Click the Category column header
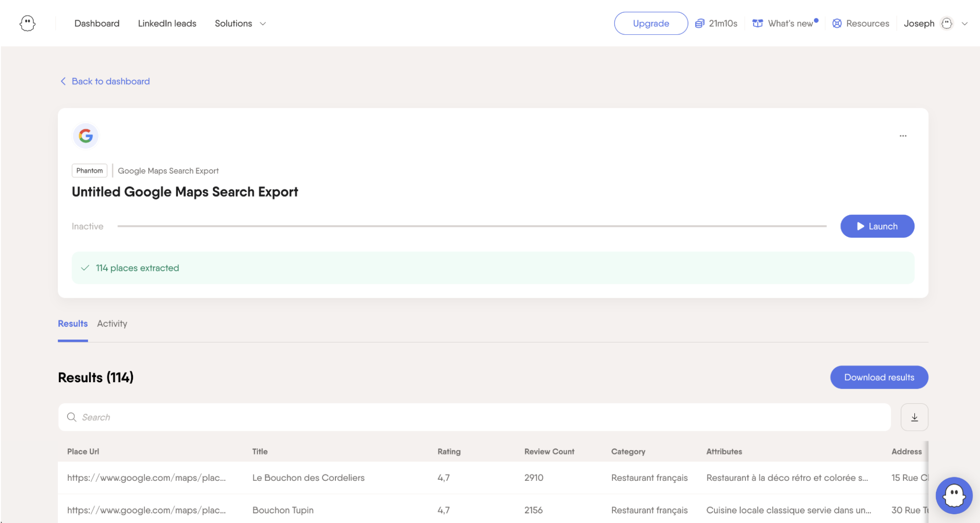 628,451
